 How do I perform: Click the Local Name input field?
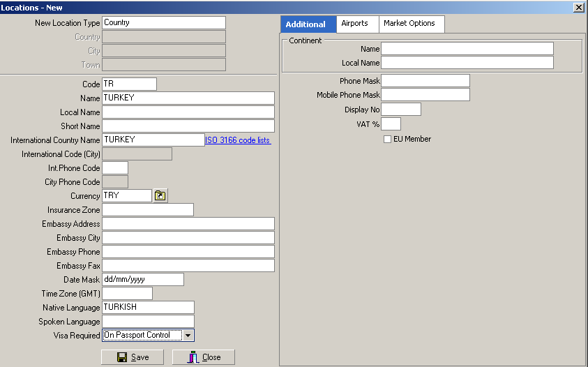click(188, 112)
